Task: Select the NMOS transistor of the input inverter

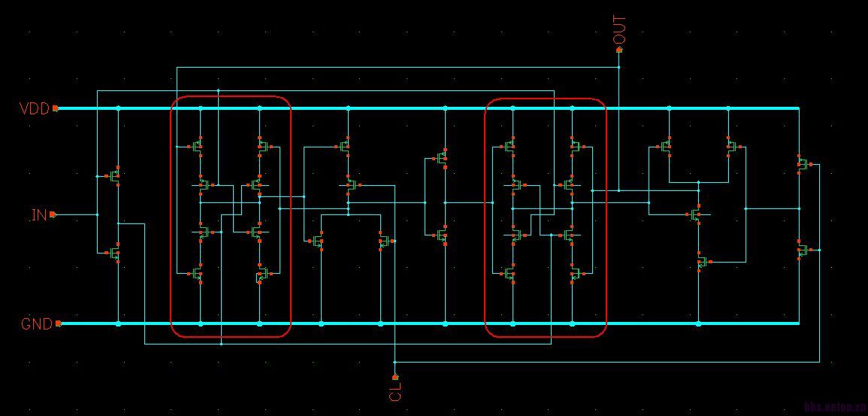Action: [x=114, y=253]
